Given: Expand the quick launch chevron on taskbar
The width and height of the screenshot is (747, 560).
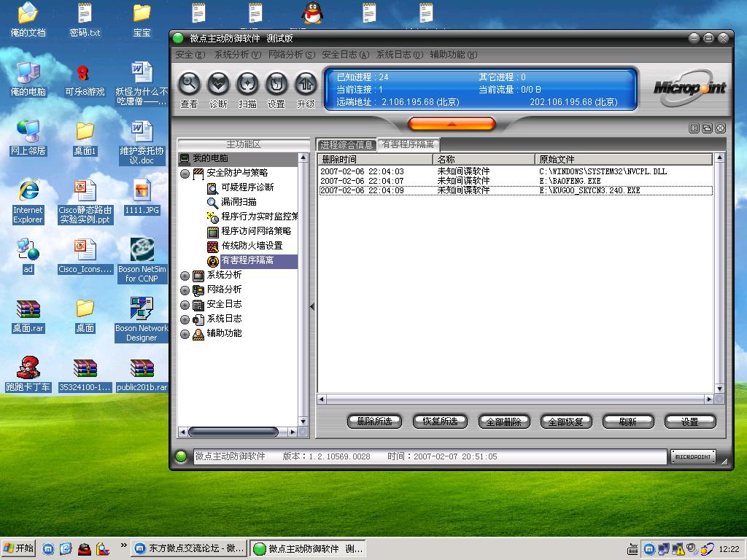Looking at the screenshot, I should pyautogui.click(x=124, y=545).
